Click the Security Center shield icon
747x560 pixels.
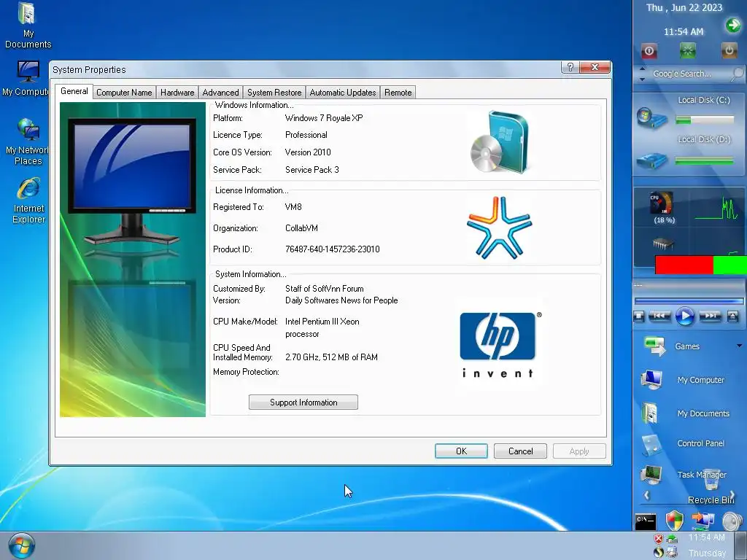[675, 521]
